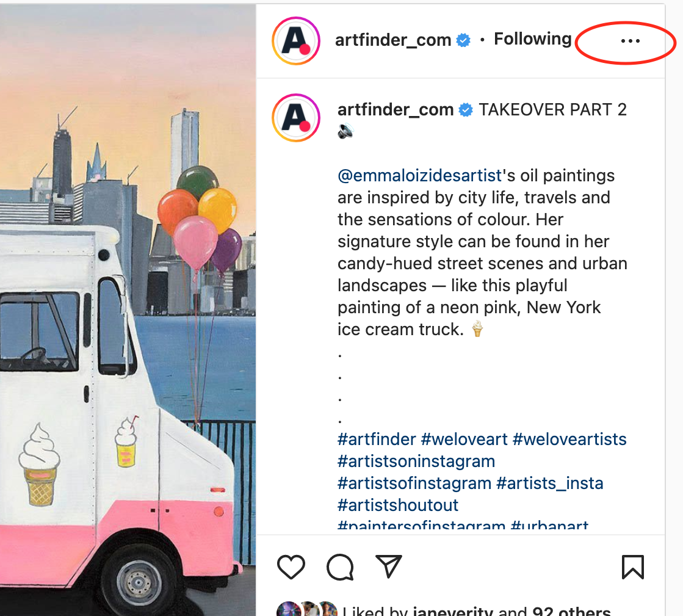
Task: Click artfinder_com avatar beside caption
Action: (296, 118)
